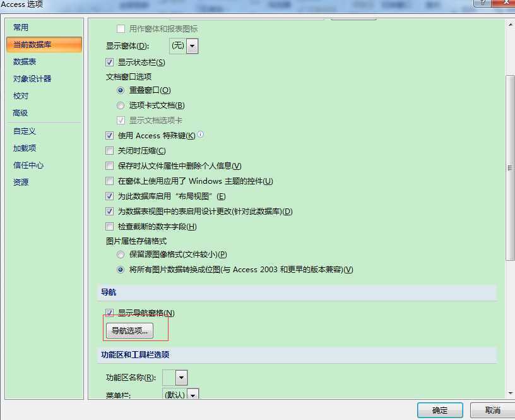Click the scrollbar down arrow

(x=510, y=393)
